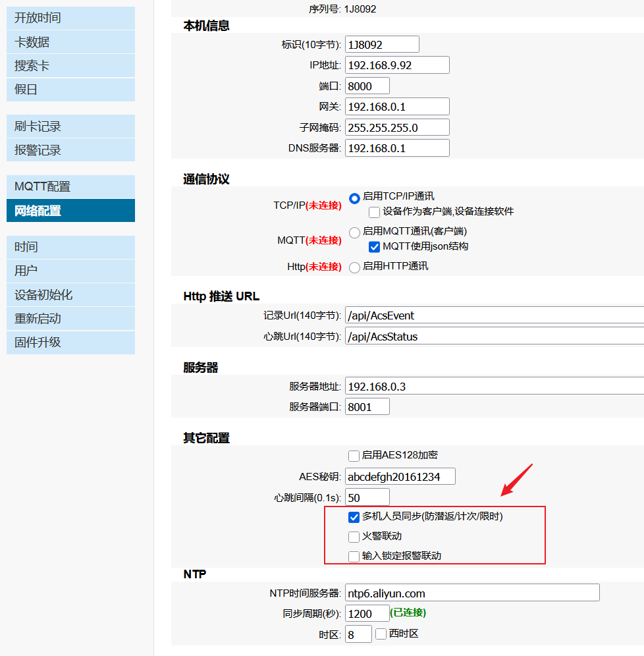Click the 同步周期(秒) field 1200

coord(367,613)
